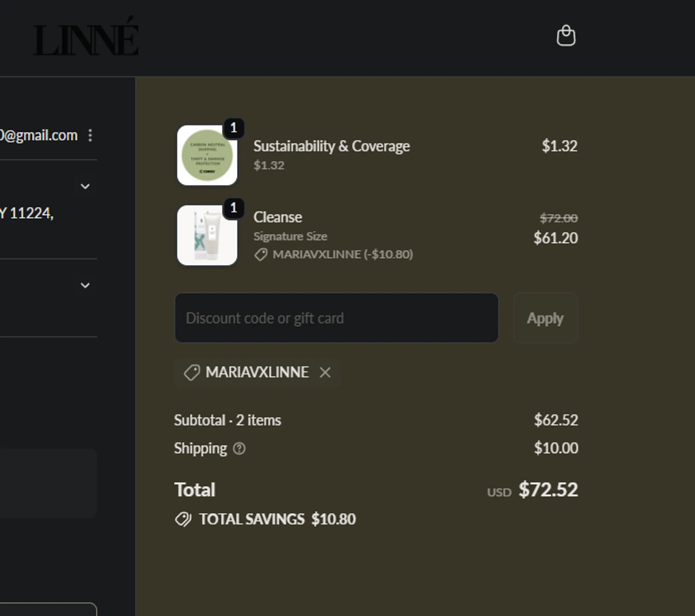Screen dimensions: 695x616
Task: Click the discounted price $61.20
Action: pos(556,238)
